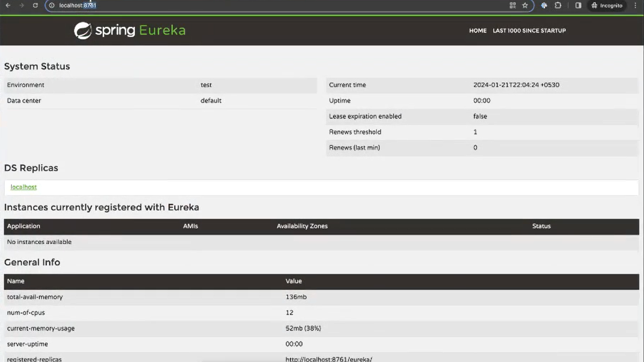The width and height of the screenshot is (644, 362).
Task: Open site information icon in address bar
Action: (52, 5)
